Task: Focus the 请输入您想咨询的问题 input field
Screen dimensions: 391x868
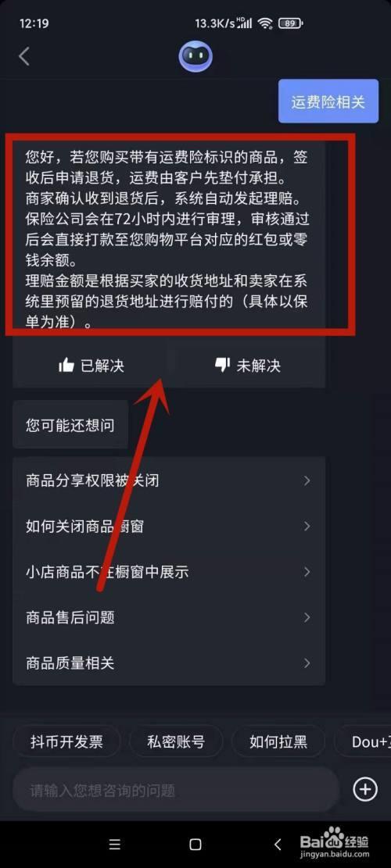Action: pyautogui.click(x=176, y=789)
